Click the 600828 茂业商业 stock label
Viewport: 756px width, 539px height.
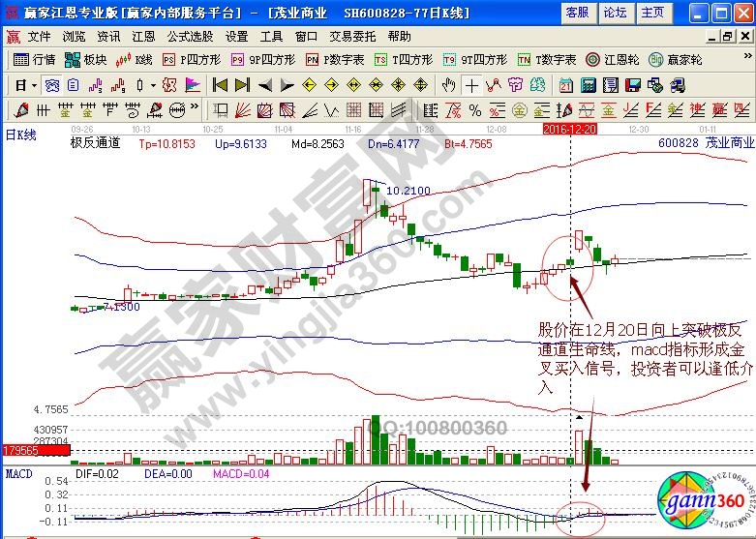pyautogui.click(x=706, y=142)
